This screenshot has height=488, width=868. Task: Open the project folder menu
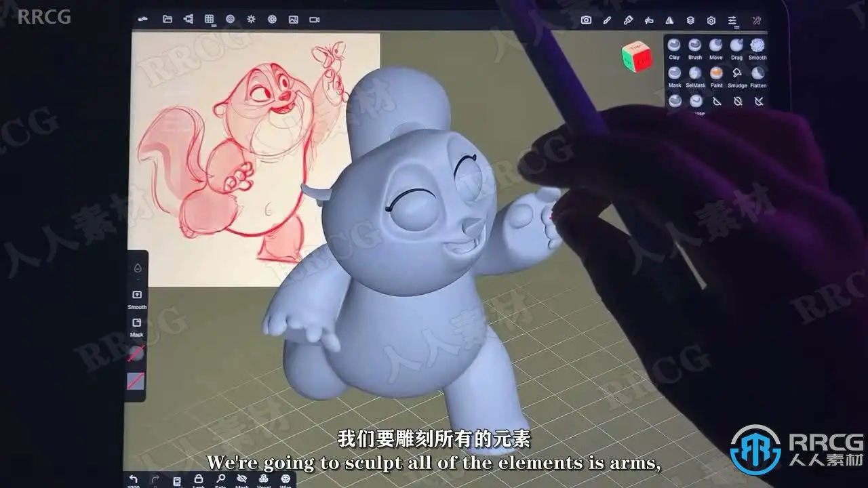point(167,20)
